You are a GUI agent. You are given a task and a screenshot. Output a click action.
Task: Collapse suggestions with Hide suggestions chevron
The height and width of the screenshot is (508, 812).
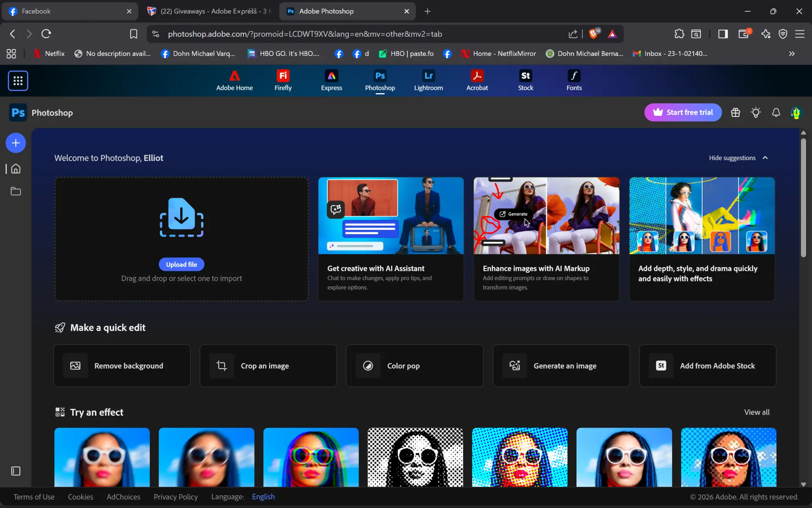click(x=765, y=158)
